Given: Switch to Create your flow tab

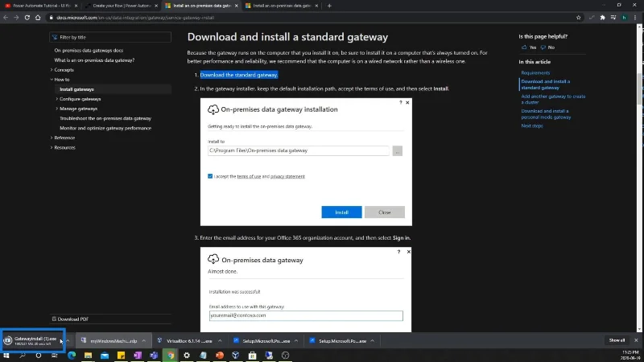Looking at the screenshot, I should pos(121,6).
